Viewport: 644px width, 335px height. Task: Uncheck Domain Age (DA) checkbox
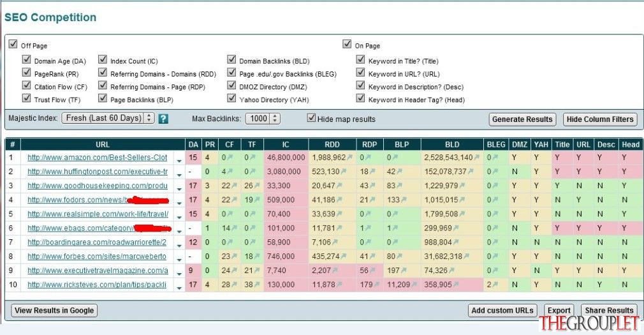27,59
